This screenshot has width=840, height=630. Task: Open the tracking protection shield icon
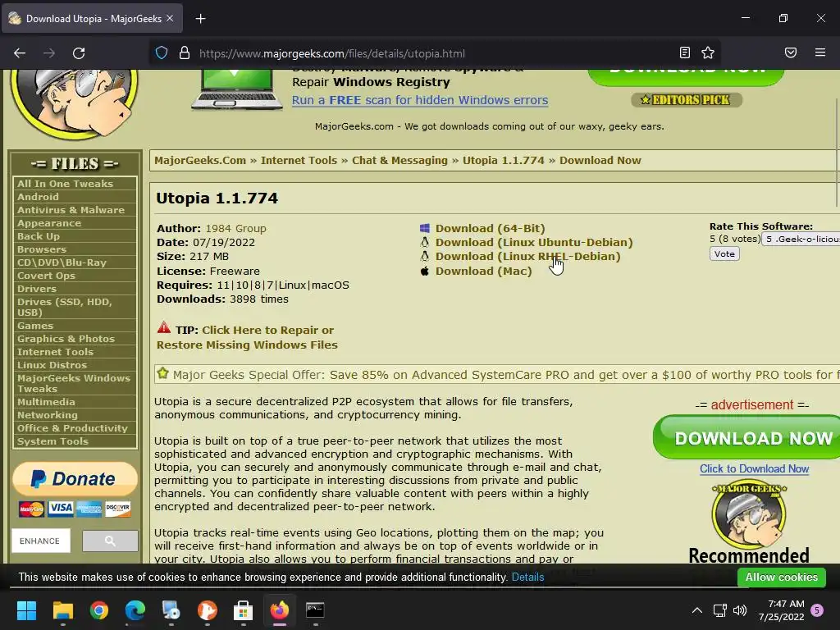pyautogui.click(x=162, y=53)
